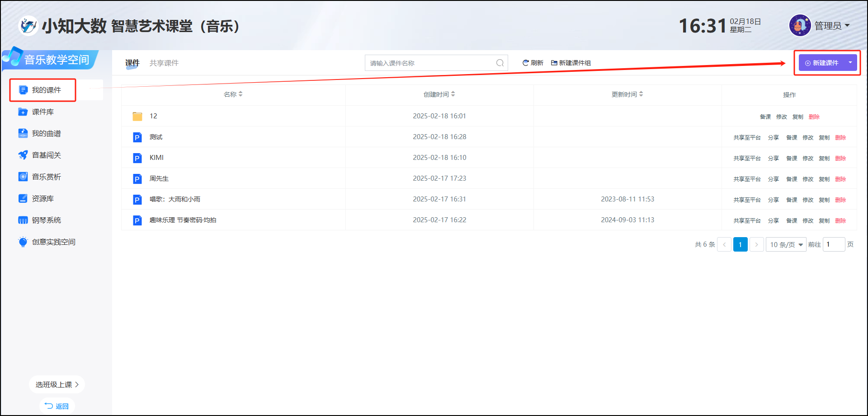The width and height of the screenshot is (868, 416).
Task: Open 趣味乐理 节奏密码·均拍 courseware
Action: [x=183, y=220]
